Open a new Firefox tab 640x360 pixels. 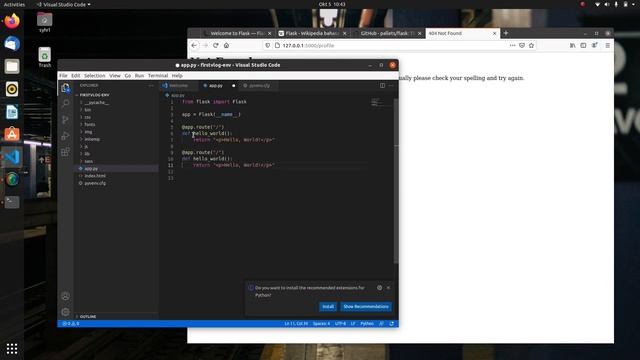[506, 33]
